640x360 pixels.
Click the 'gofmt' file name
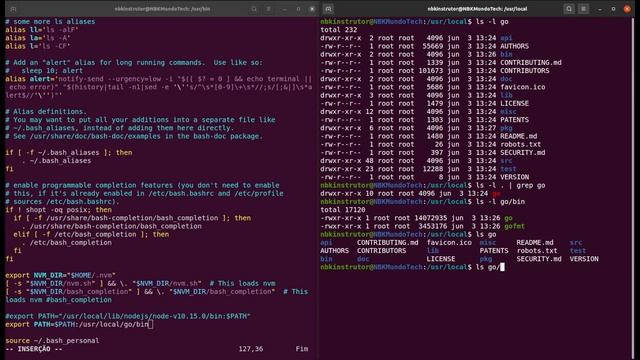(x=514, y=226)
